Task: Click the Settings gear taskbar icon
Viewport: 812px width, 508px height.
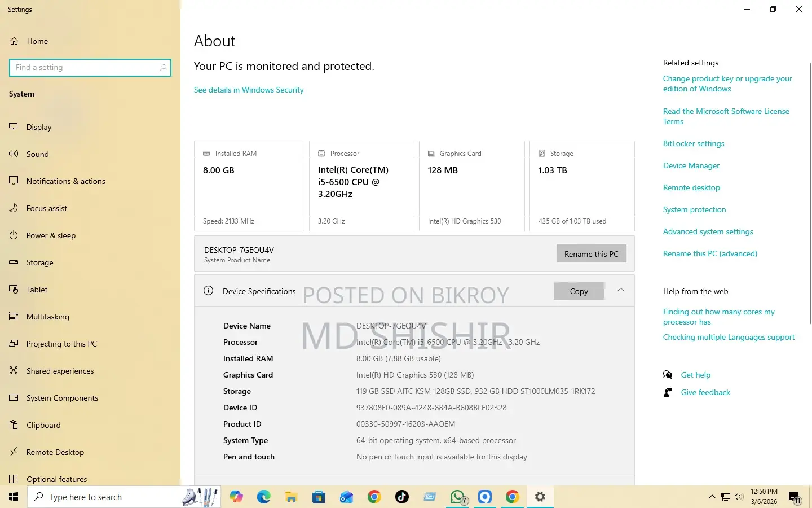Action: (x=540, y=497)
